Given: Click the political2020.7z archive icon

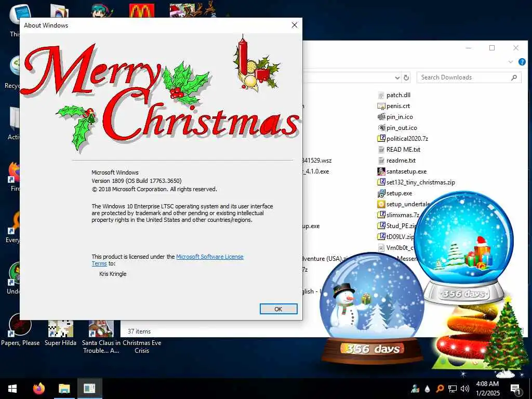Looking at the screenshot, I should 381,138.
